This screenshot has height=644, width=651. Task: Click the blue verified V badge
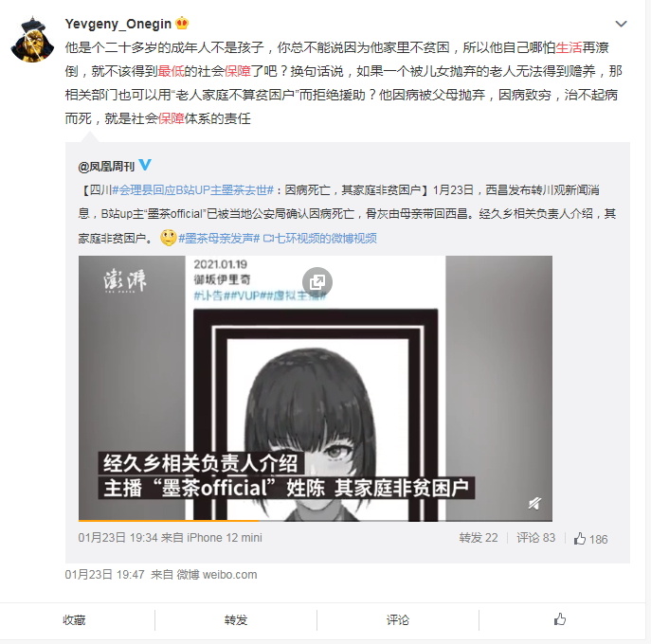[145, 165]
